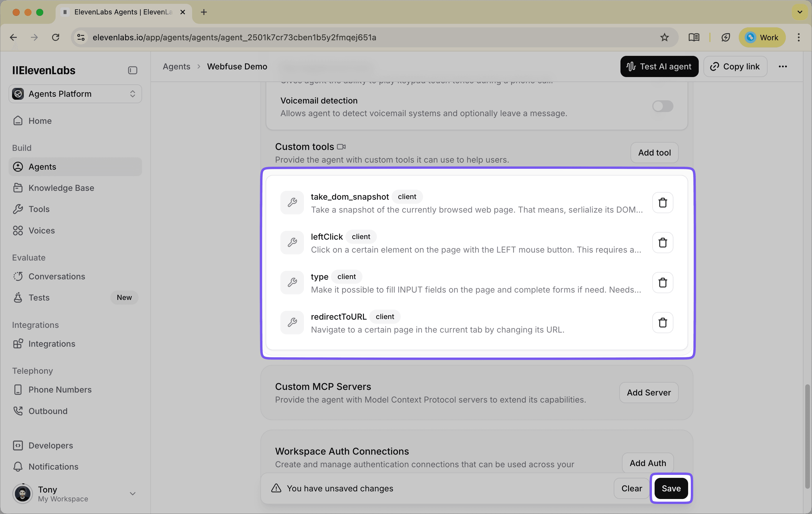Click the video icon next to Custom tools
This screenshot has height=514, width=812.
pos(341,147)
